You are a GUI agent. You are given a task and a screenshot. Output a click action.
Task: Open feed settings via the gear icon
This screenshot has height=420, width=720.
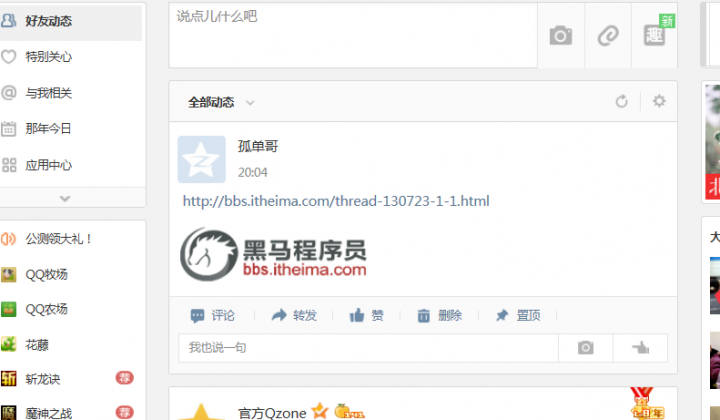[659, 101]
